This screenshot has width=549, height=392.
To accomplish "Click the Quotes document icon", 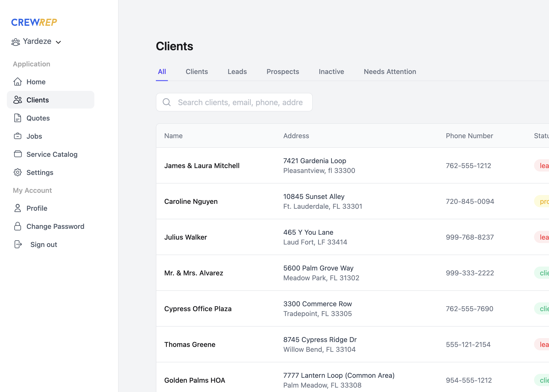I will [18, 118].
